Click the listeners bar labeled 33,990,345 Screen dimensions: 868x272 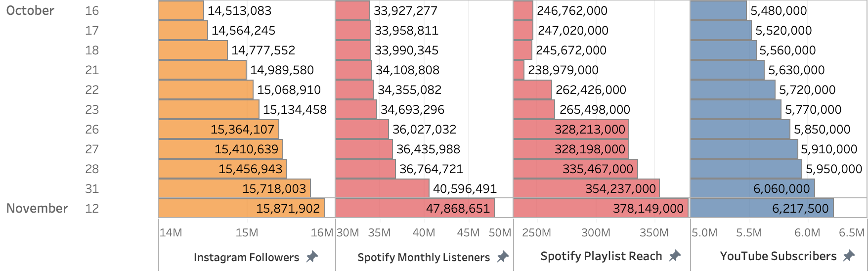pos(353,50)
